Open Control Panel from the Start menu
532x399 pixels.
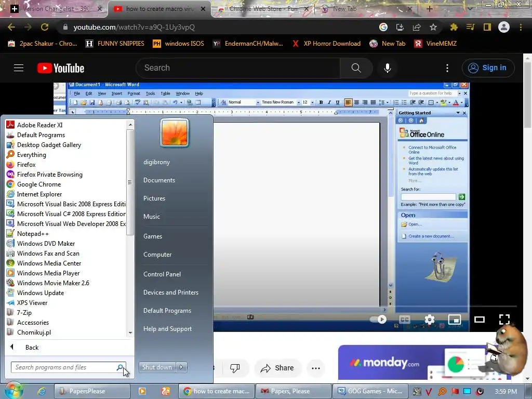click(162, 274)
